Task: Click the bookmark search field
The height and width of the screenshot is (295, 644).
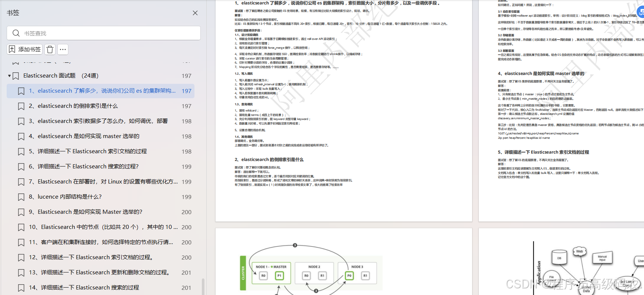Action: [104, 33]
